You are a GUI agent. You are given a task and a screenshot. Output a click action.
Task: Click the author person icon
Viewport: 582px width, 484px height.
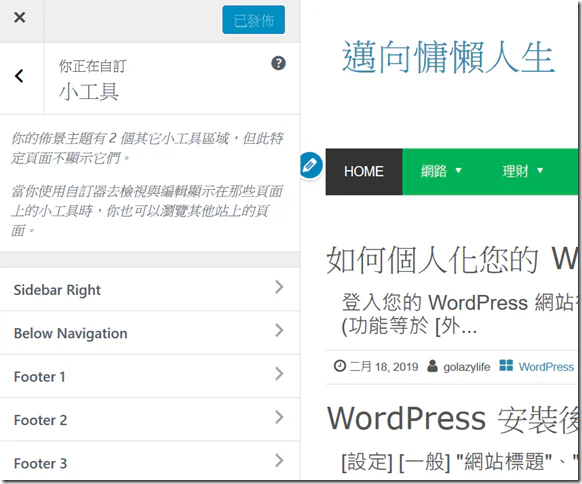coord(432,366)
